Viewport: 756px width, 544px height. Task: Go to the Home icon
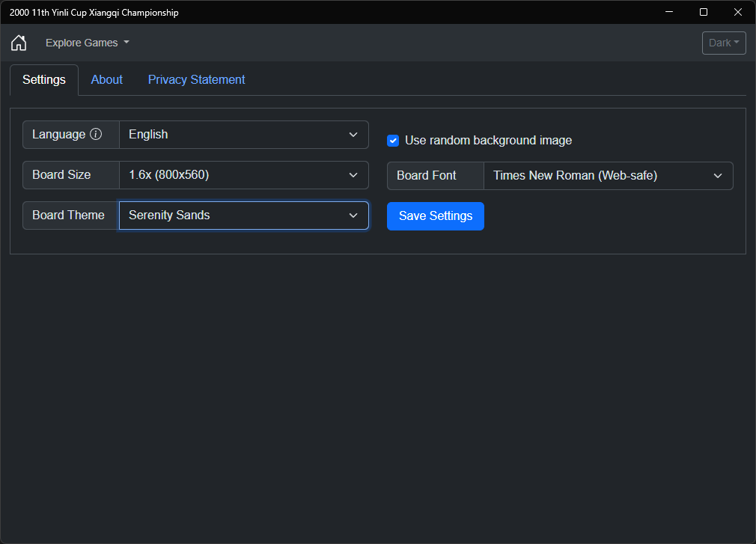tap(19, 43)
